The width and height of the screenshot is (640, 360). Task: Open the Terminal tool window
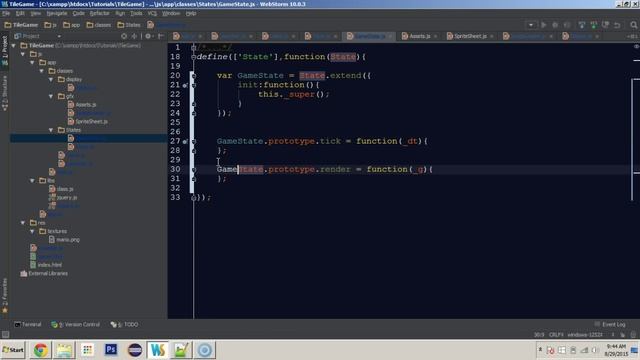[28, 324]
